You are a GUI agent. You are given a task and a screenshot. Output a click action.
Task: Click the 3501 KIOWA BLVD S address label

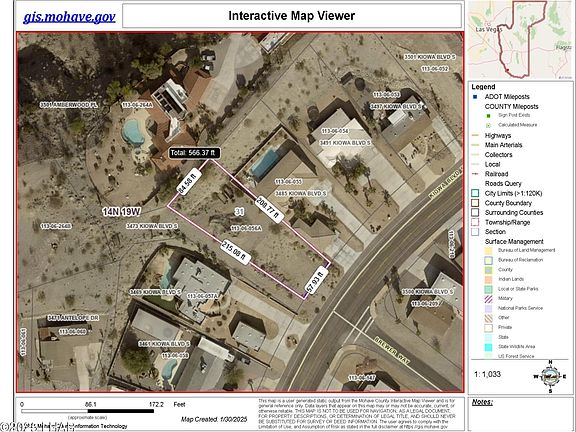(x=430, y=57)
